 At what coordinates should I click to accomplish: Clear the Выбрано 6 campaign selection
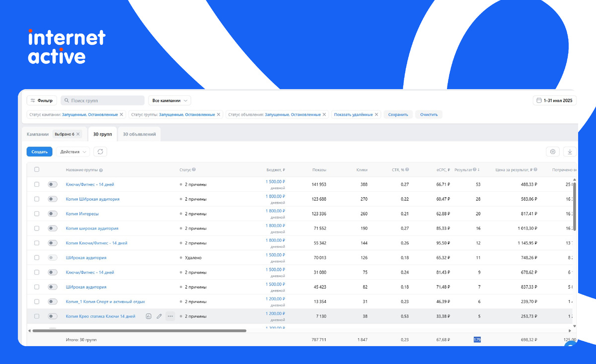[x=78, y=134]
